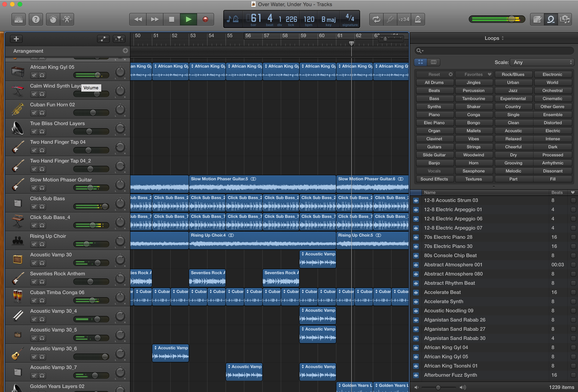
Task: Show the Library panel
Action: 18,19
